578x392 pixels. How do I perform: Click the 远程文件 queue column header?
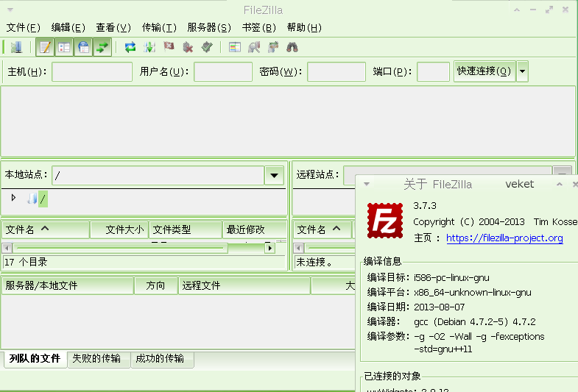244,285
